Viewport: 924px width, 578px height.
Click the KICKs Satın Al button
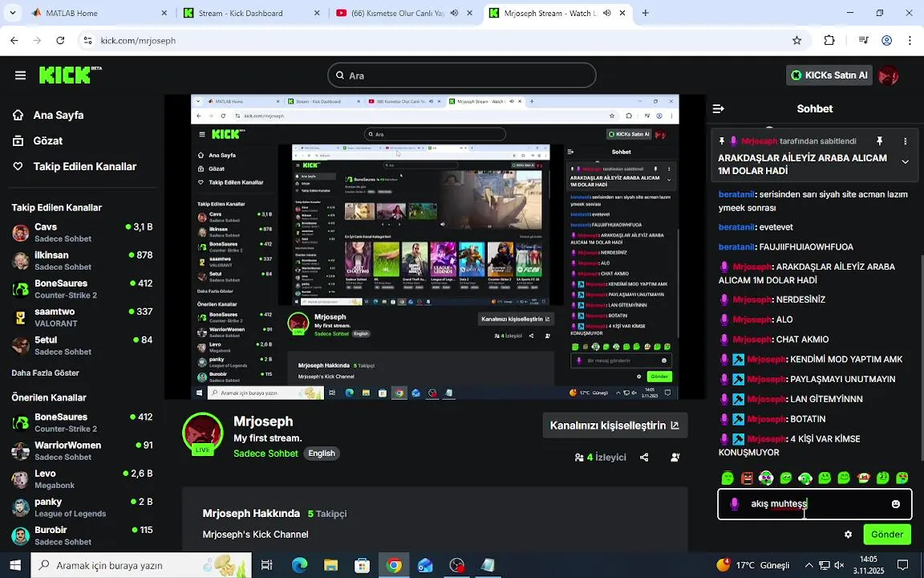[x=829, y=75]
